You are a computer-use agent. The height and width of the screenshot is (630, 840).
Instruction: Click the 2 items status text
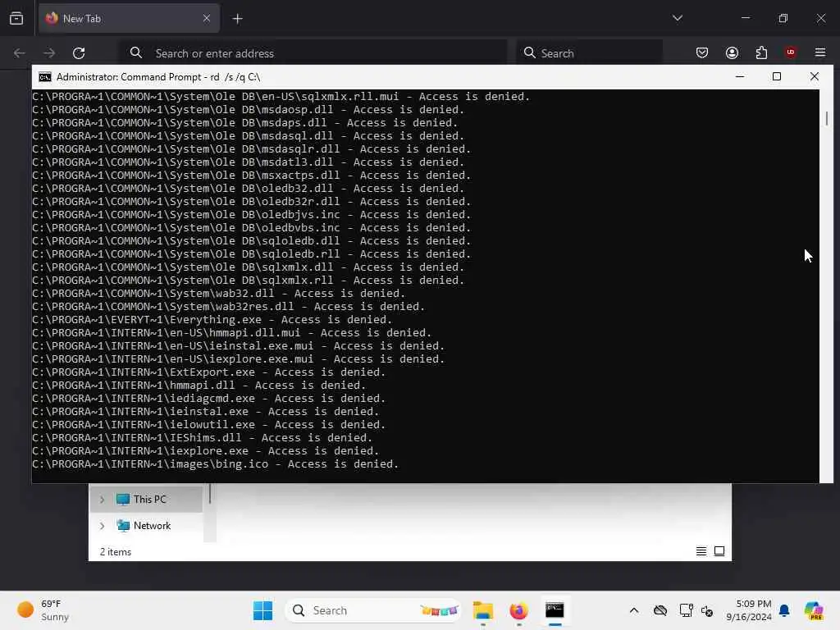click(x=115, y=552)
